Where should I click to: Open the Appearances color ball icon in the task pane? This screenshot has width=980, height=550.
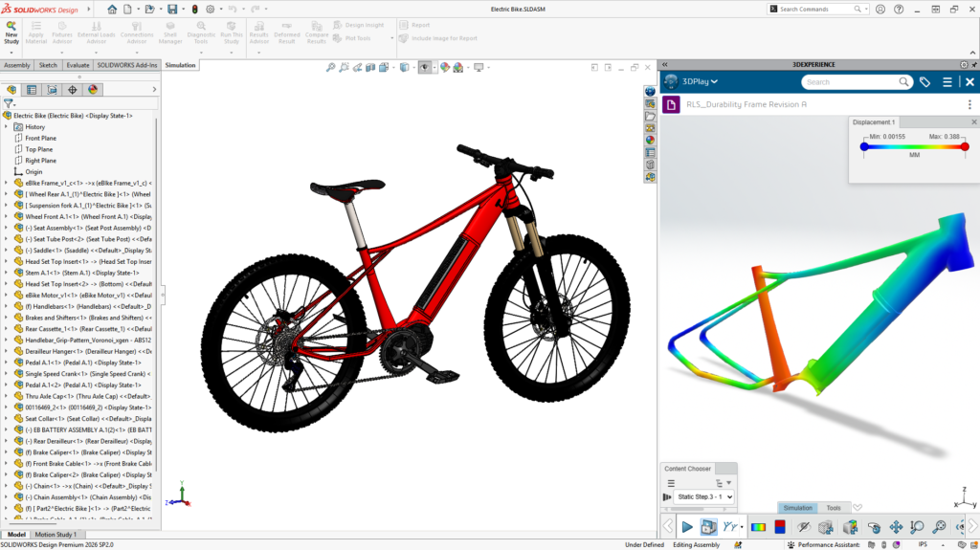pos(650,140)
